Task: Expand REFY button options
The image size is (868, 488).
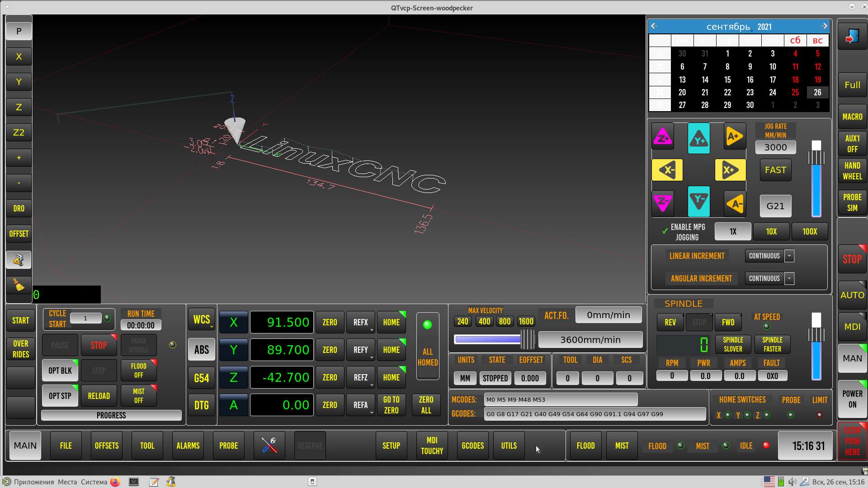Action: 372,358
